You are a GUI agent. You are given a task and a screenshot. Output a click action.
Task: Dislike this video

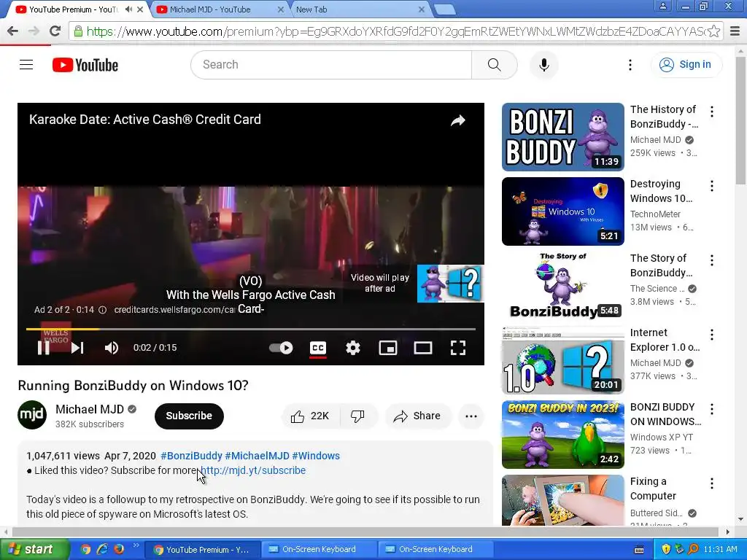coord(357,416)
